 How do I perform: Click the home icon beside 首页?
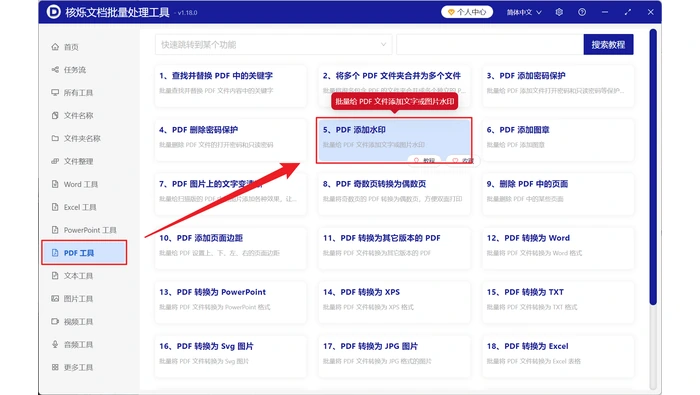coord(55,47)
